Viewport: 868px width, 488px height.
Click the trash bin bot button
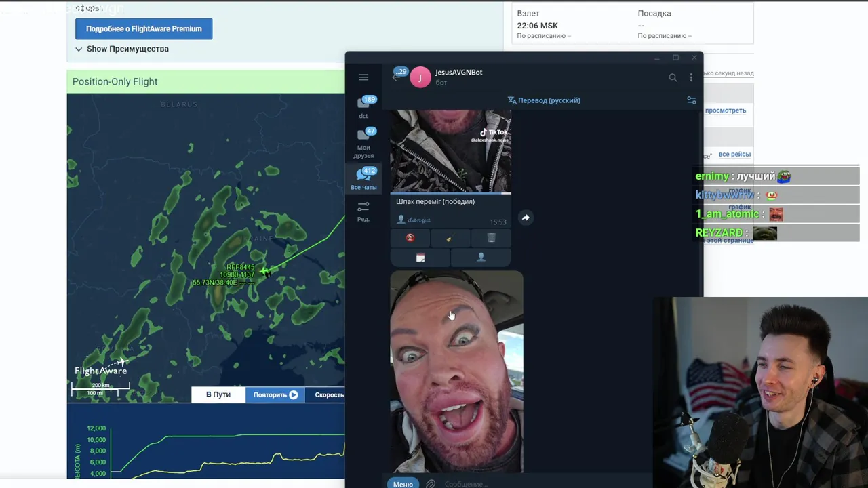pos(491,238)
